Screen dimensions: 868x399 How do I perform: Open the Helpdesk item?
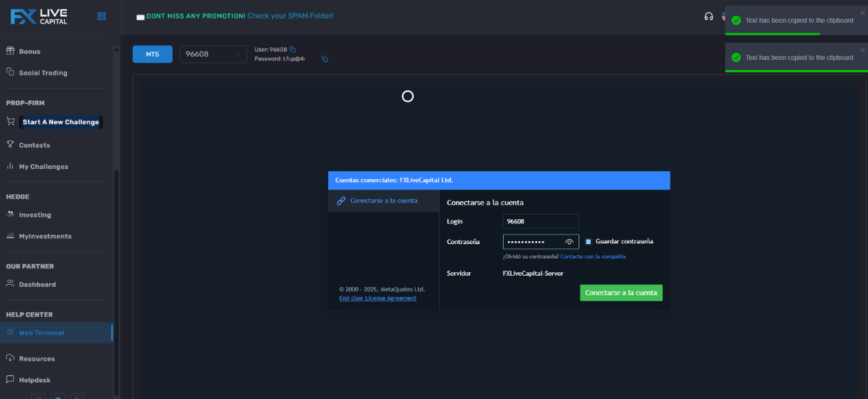(x=35, y=380)
